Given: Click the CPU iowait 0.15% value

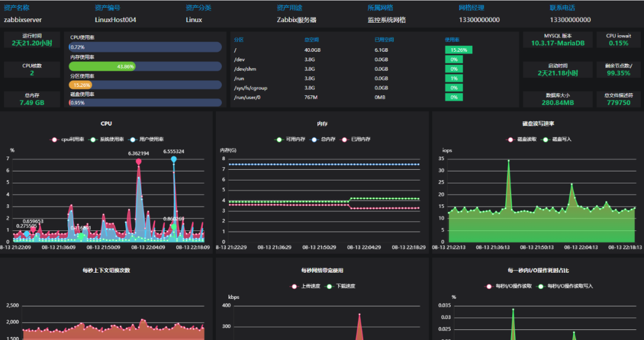Looking at the screenshot, I should point(618,43).
